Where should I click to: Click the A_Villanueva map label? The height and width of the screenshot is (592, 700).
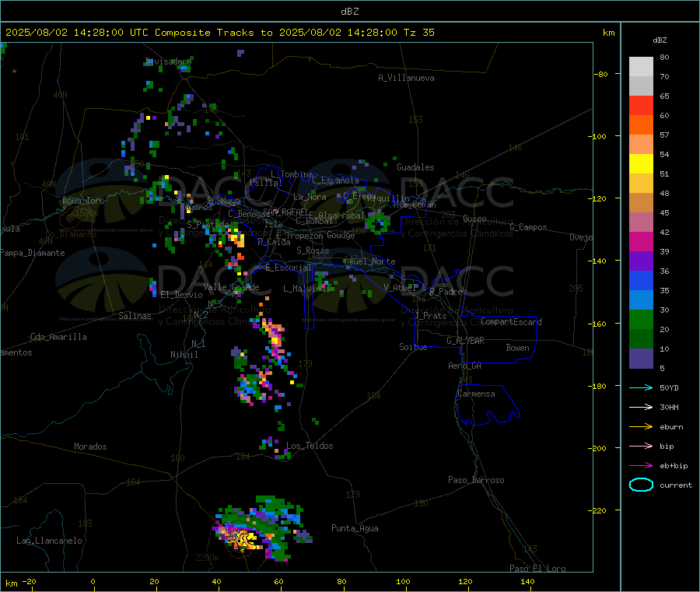406,78
